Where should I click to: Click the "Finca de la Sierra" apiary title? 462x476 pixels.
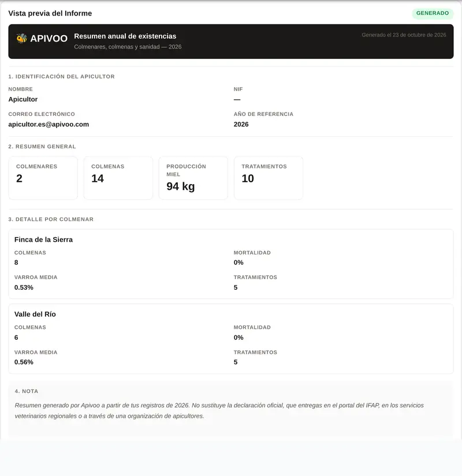coord(43,239)
